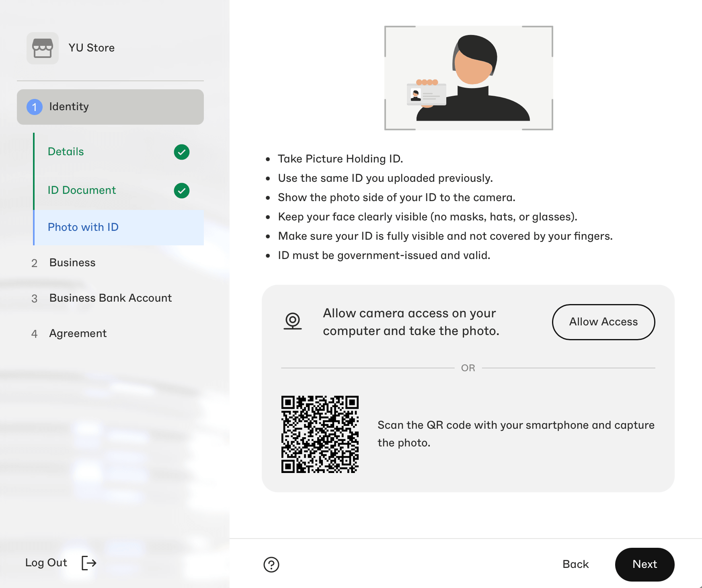Click the QR code image
Image resolution: width=702 pixels, height=588 pixels.
pyautogui.click(x=320, y=434)
